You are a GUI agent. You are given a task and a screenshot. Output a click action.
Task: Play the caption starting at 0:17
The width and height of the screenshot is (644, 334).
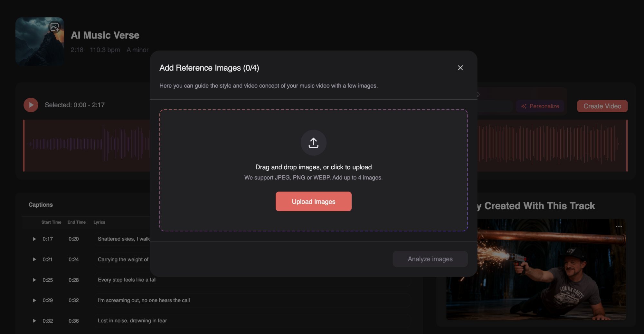point(33,239)
